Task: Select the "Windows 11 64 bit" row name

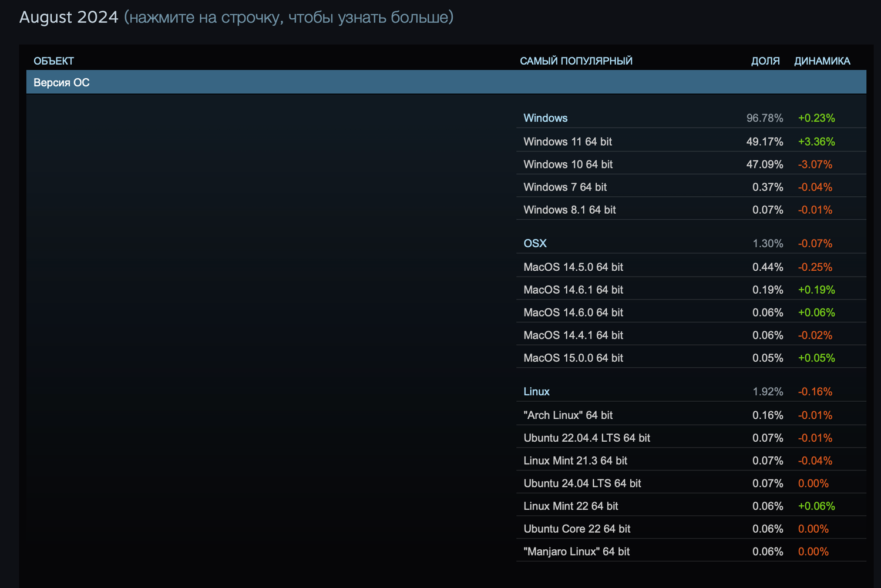Action: click(568, 142)
